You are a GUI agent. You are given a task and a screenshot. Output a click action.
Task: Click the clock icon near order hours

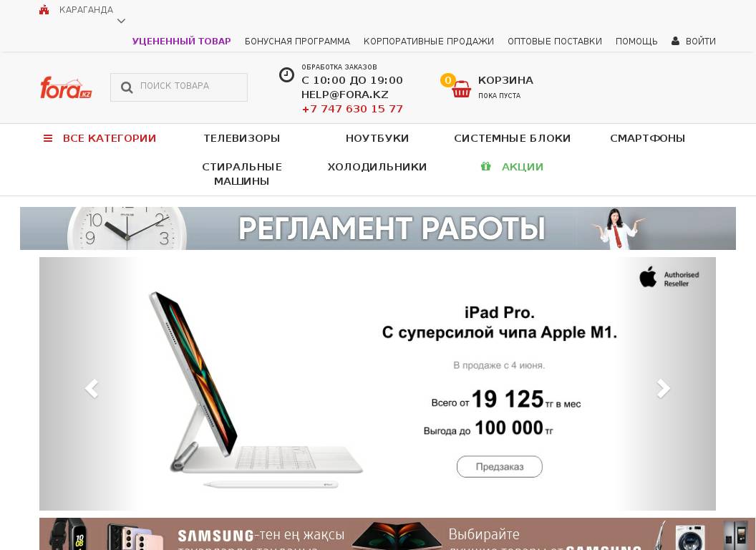pos(286,74)
